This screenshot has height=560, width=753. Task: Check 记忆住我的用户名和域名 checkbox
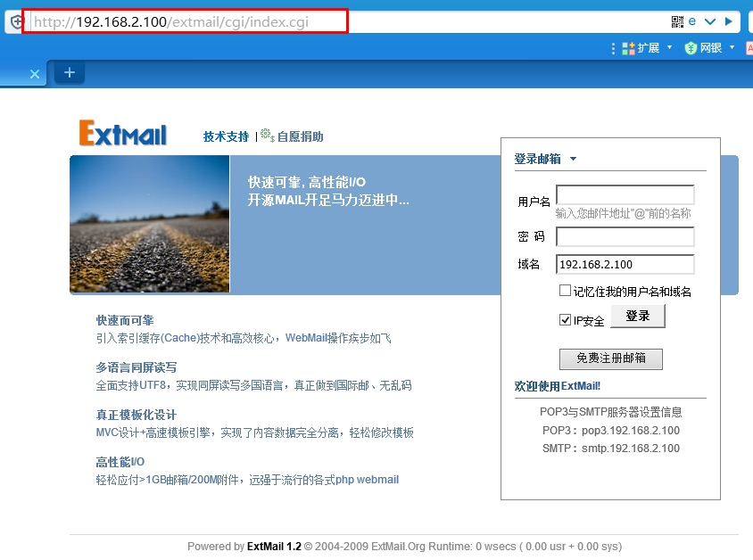click(566, 291)
